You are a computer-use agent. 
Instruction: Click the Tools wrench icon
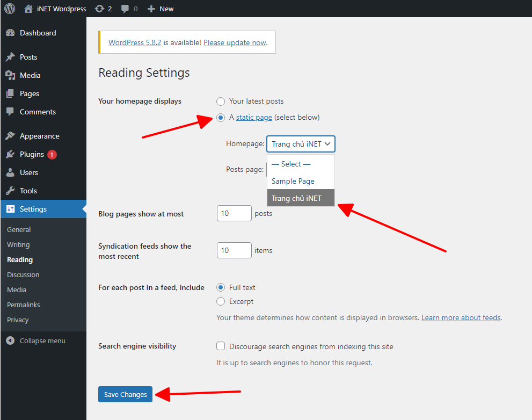[11, 191]
